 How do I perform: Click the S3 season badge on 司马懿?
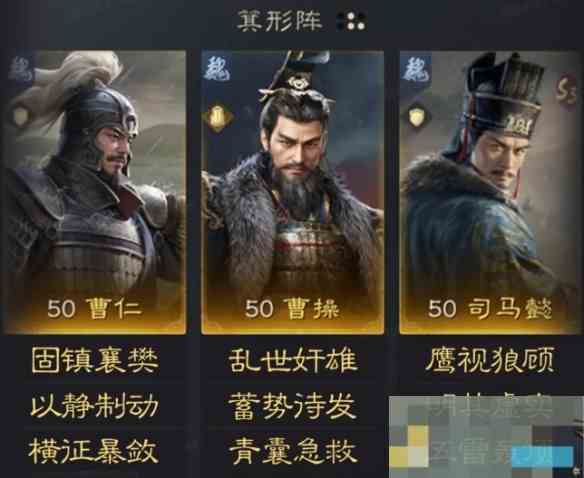point(565,89)
